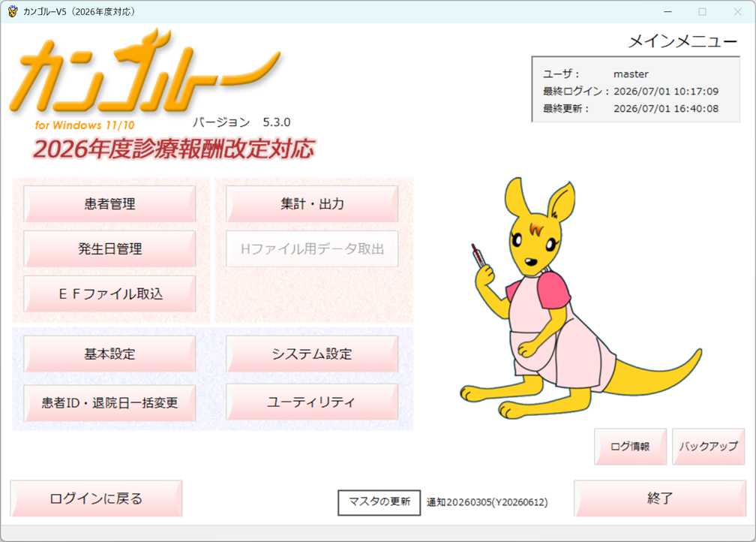Screen dimensions: 756x542
Task: Start バックアップ
Action: point(708,447)
